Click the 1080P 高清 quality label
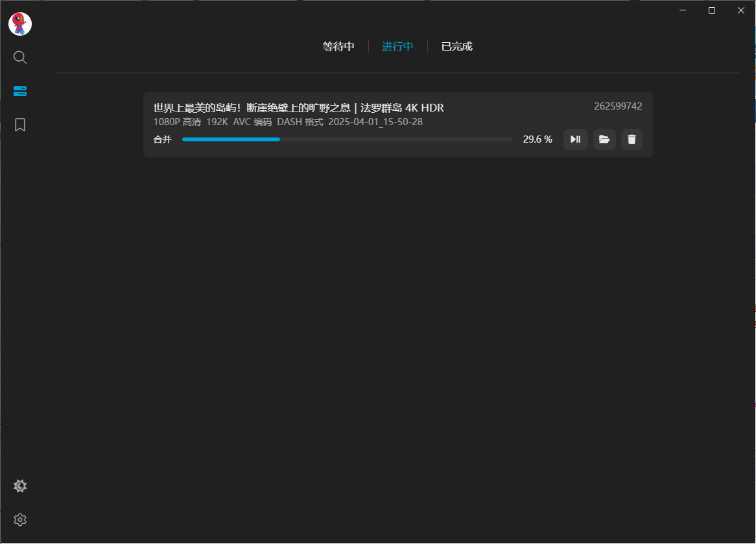Viewport: 756px width, 544px height. coord(176,122)
